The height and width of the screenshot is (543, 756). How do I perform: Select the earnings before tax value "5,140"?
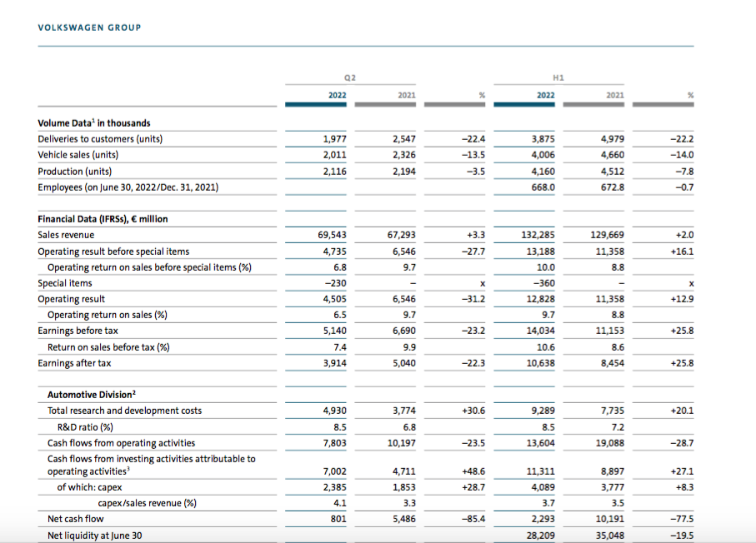334,331
